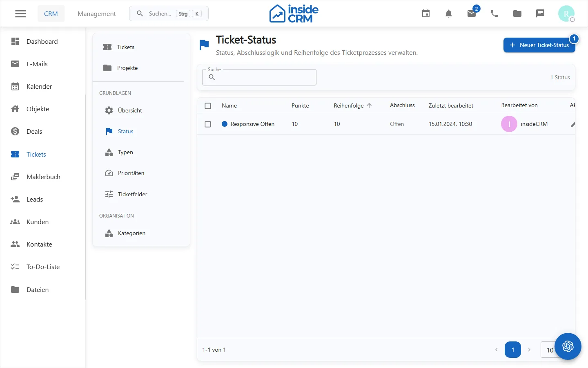Click the Kunden sidebar icon

click(x=15, y=222)
